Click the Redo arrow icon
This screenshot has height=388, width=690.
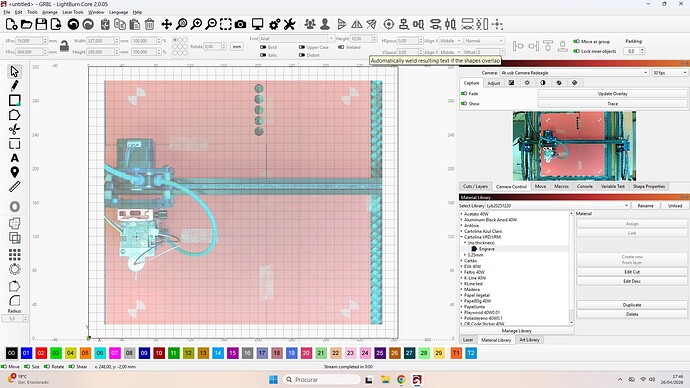(x=88, y=24)
